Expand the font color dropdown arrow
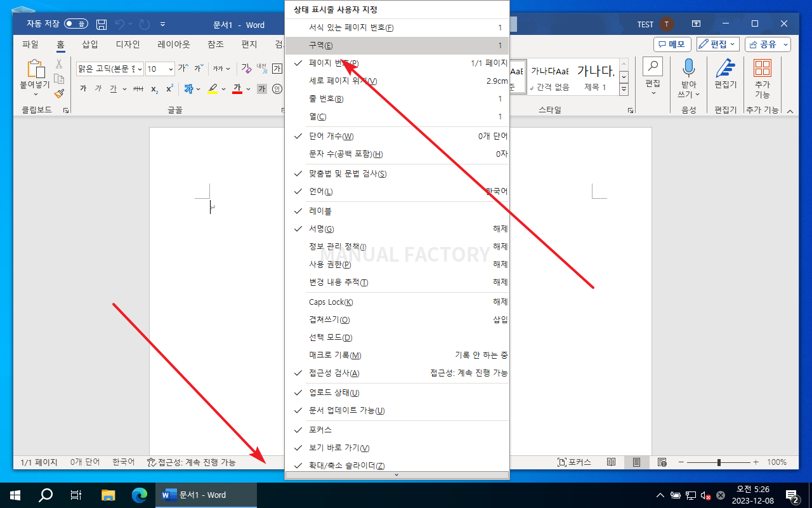 (x=248, y=89)
